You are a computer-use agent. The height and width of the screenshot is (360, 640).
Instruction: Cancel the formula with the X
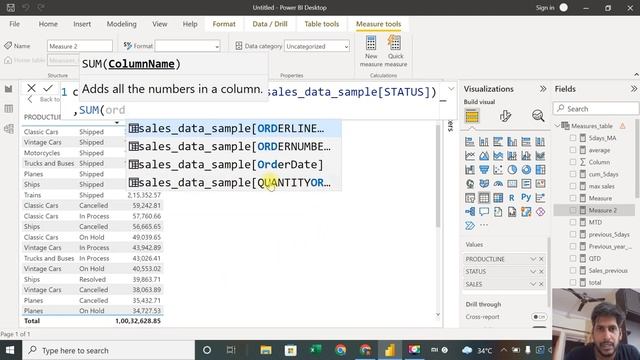click(x=31, y=88)
